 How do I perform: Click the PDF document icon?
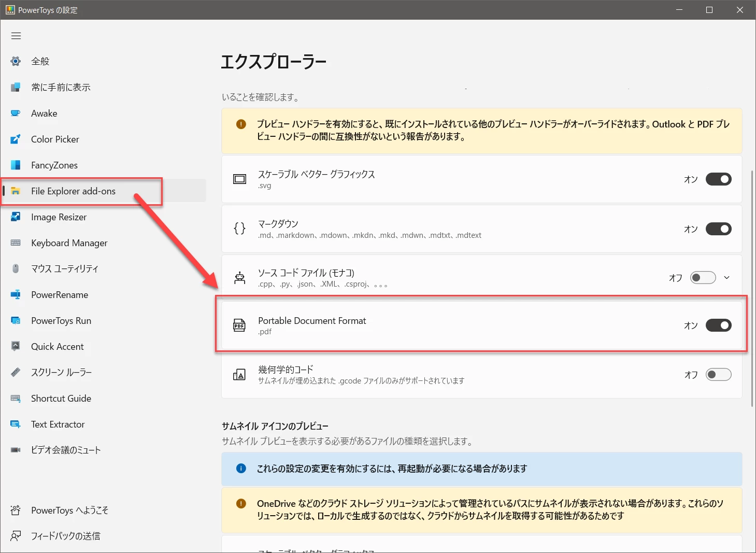[x=239, y=325]
